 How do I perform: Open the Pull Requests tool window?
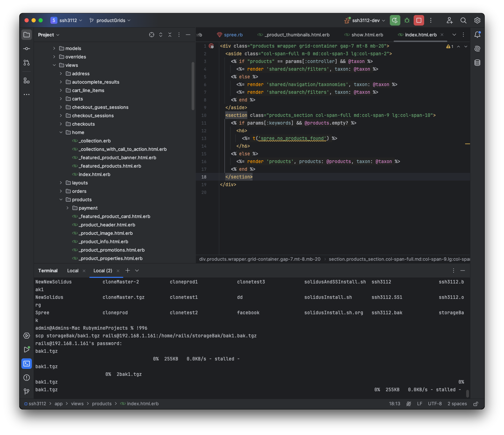(27, 63)
